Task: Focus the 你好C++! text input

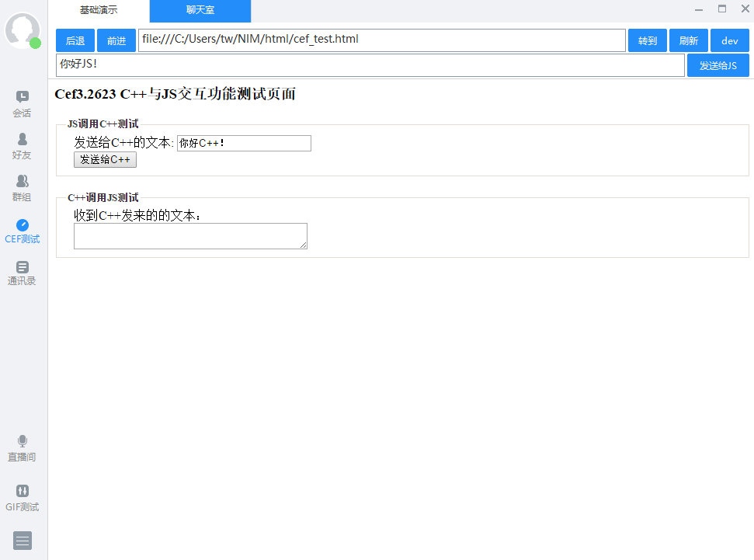Action: [x=245, y=144]
